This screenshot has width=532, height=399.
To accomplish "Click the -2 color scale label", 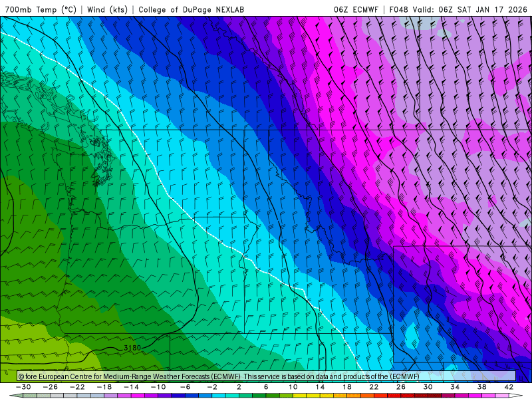I will [x=212, y=387].
